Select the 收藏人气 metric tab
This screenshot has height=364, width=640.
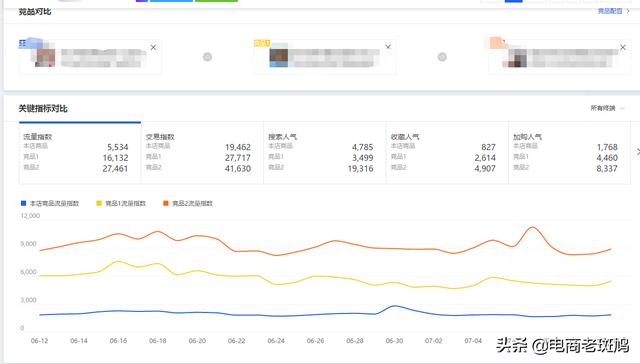[447, 153]
